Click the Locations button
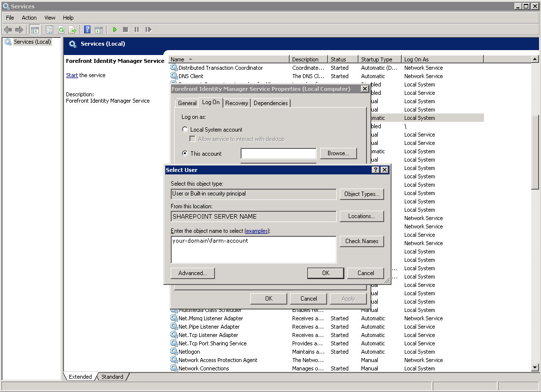The width and height of the screenshot is (541, 392). pyautogui.click(x=361, y=216)
